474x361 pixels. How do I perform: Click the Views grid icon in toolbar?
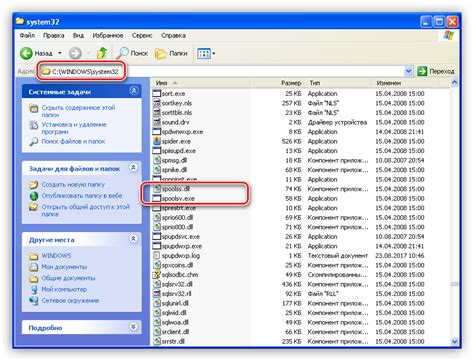pyautogui.click(x=204, y=53)
